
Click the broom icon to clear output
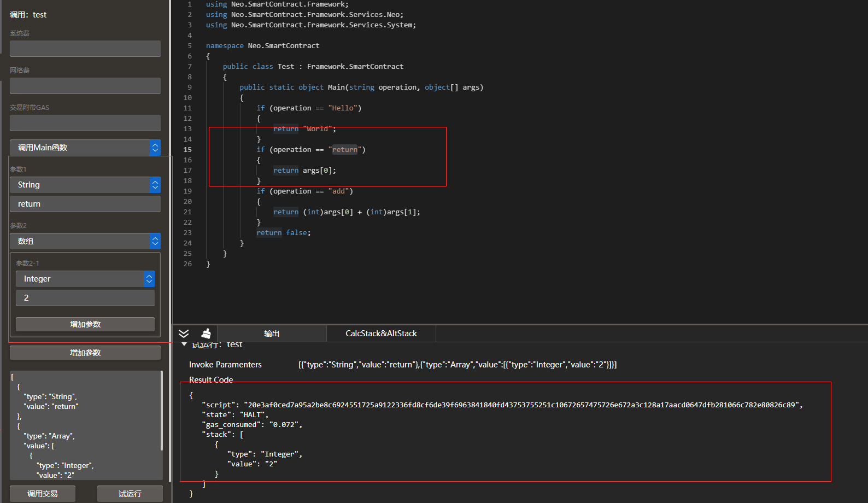click(206, 334)
